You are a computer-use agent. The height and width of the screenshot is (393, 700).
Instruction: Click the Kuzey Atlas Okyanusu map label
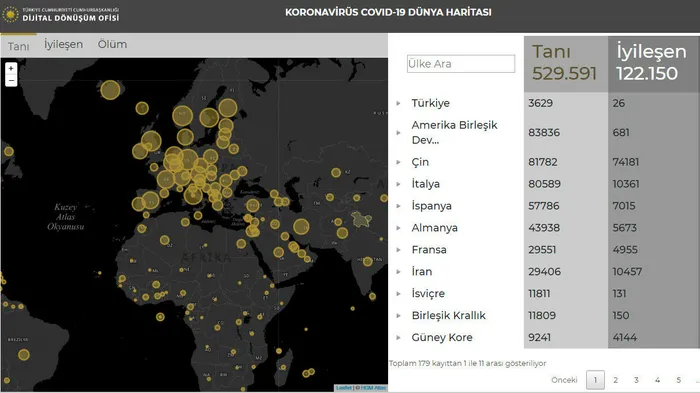66,217
